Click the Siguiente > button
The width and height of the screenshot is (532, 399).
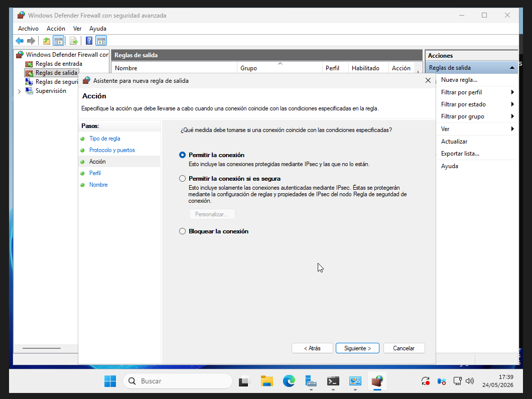(357, 348)
